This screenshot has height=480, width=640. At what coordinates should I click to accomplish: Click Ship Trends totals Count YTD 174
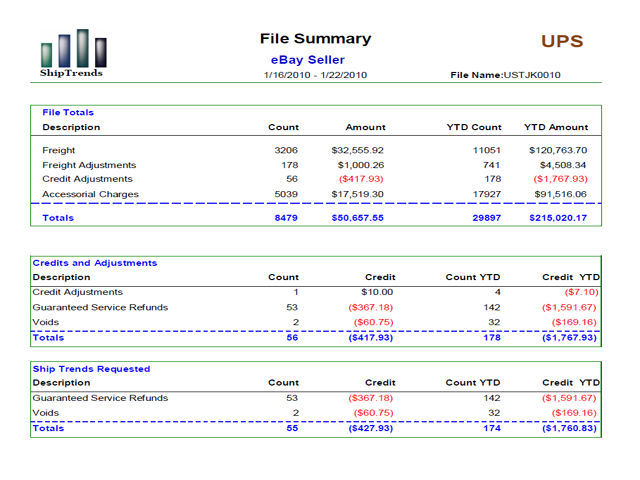tap(492, 428)
